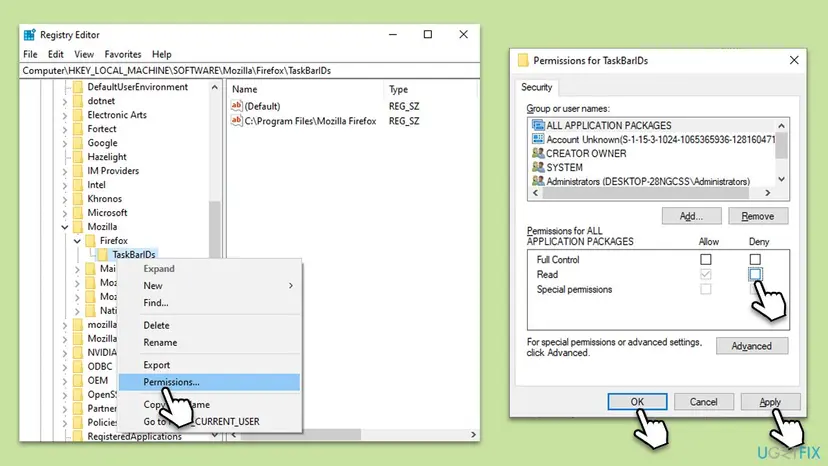Screen dimensions: 828x466
Task: Click the registry path address bar
Action: pos(249,71)
